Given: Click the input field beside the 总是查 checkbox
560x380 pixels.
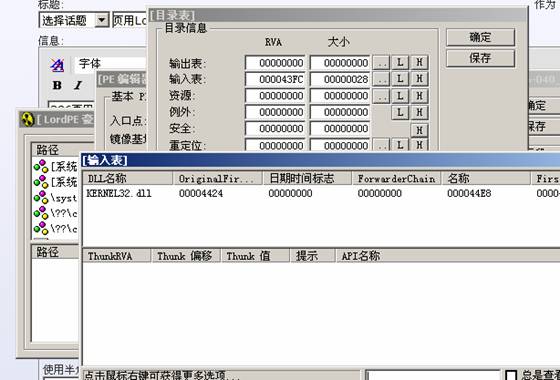Looking at the screenshot, I should [x=433, y=375].
